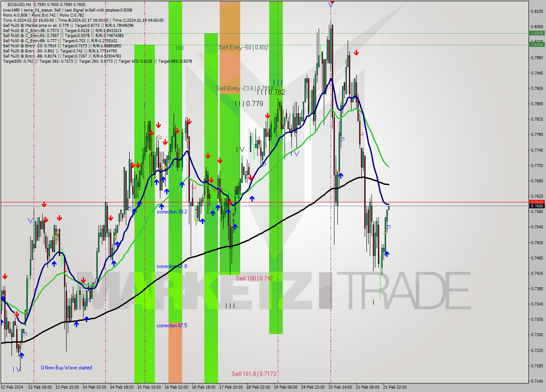Click the '13 Feb 10:00' time axis label
Image resolution: width=546 pixels, height=392 pixels.
pyautogui.click(x=67, y=387)
